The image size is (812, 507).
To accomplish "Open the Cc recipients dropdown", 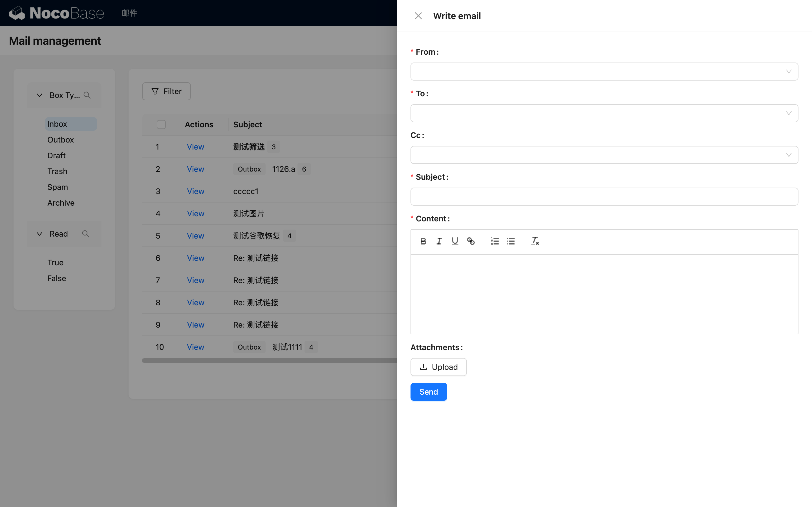I will point(604,155).
